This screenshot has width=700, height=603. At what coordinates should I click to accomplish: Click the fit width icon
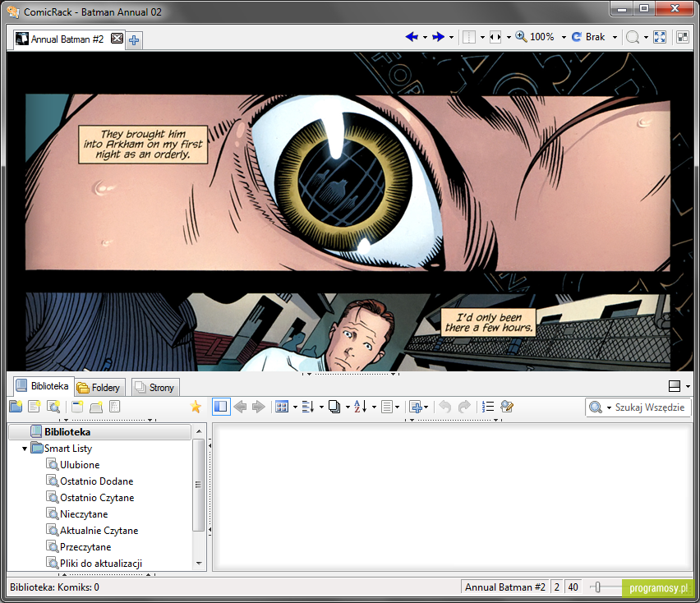495,37
